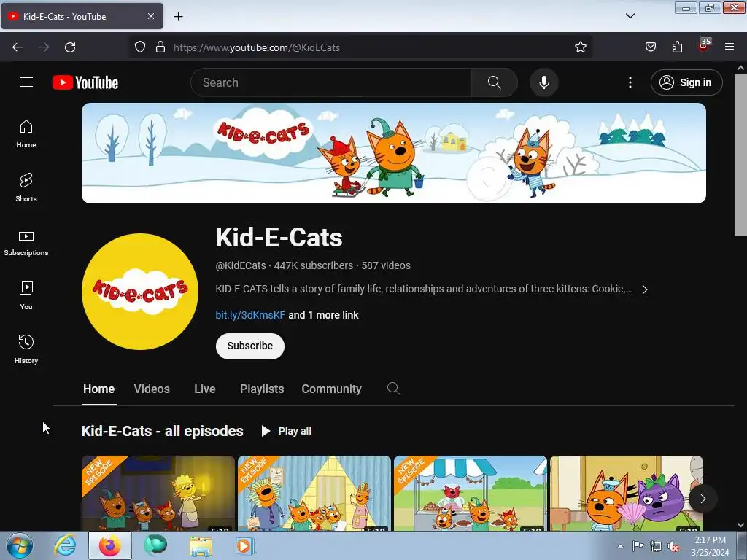Viewport: 747px width, 560px height.
Task: Bookmark this page with star icon
Action: pyautogui.click(x=580, y=47)
